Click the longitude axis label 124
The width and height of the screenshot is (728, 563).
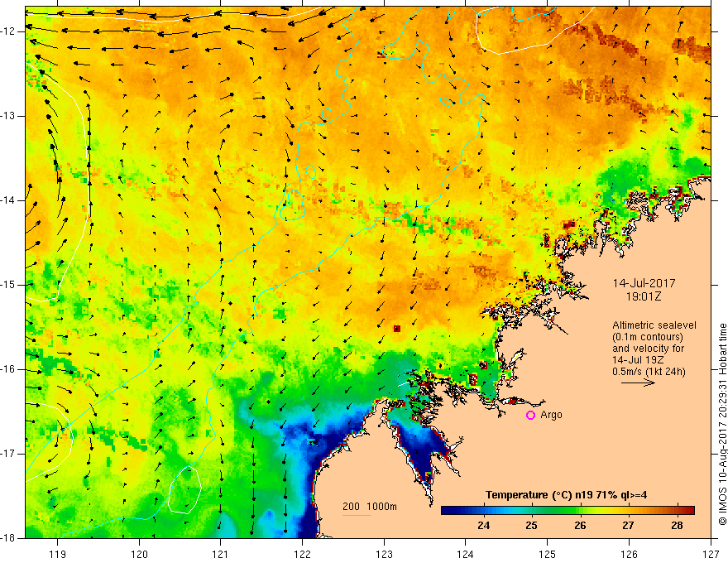466,554
